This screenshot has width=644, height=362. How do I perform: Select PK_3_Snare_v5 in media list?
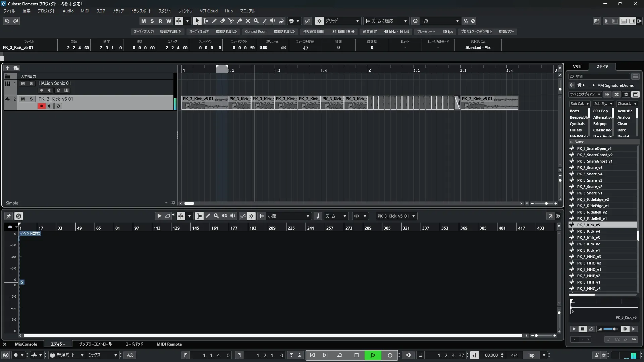(x=589, y=168)
